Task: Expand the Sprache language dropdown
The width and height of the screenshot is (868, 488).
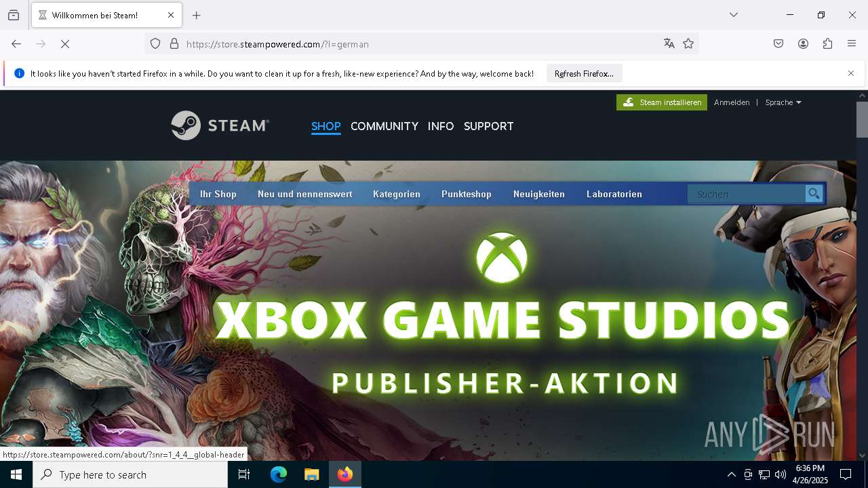Action: pyautogui.click(x=783, y=102)
